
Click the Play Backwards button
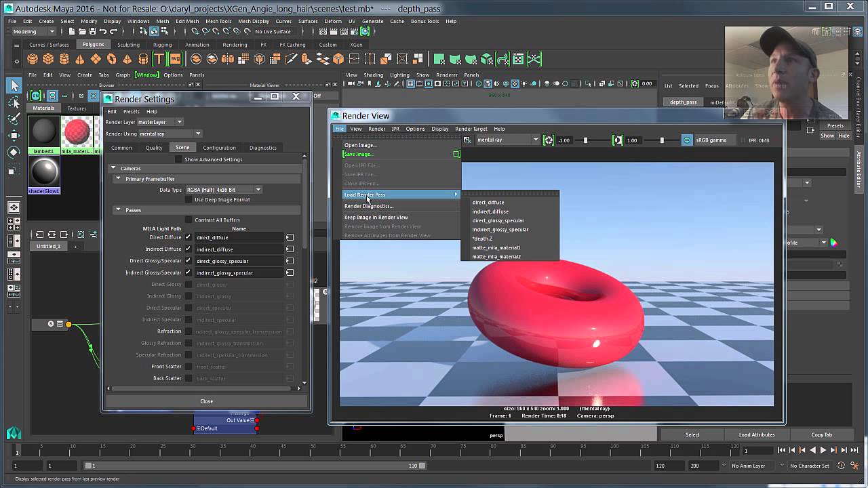click(814, 450)
